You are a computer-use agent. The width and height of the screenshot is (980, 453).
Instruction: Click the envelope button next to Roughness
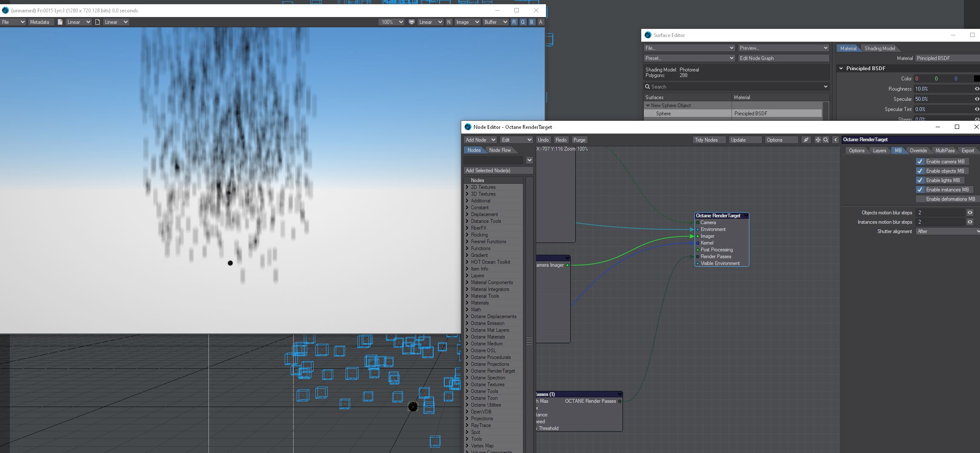pyautogui.click(x=977, y=89)
